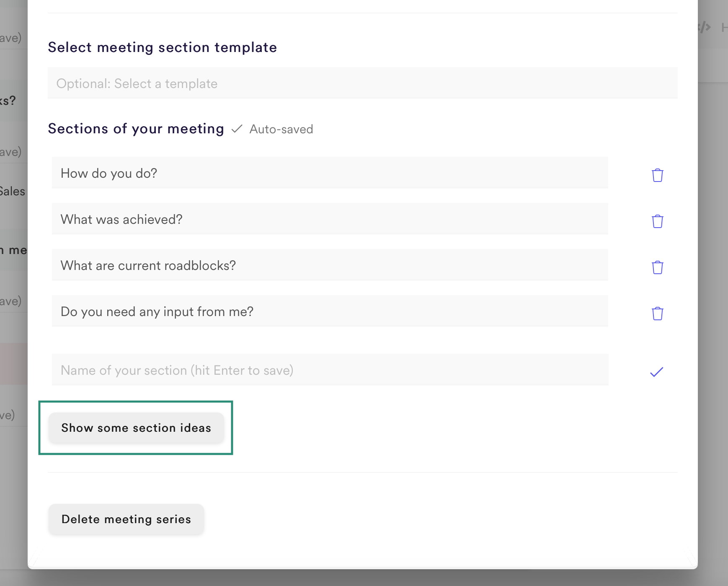The image size is (728, 586).
Task: Open the "Optional: Select a template" dropdown
Action: pyautogui.click(x=362, y=83)
